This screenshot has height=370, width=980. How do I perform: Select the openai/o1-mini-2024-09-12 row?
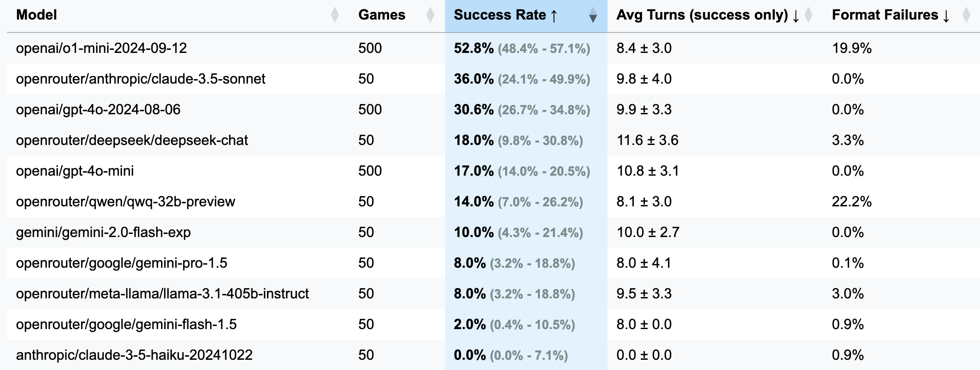coord(493,48)
